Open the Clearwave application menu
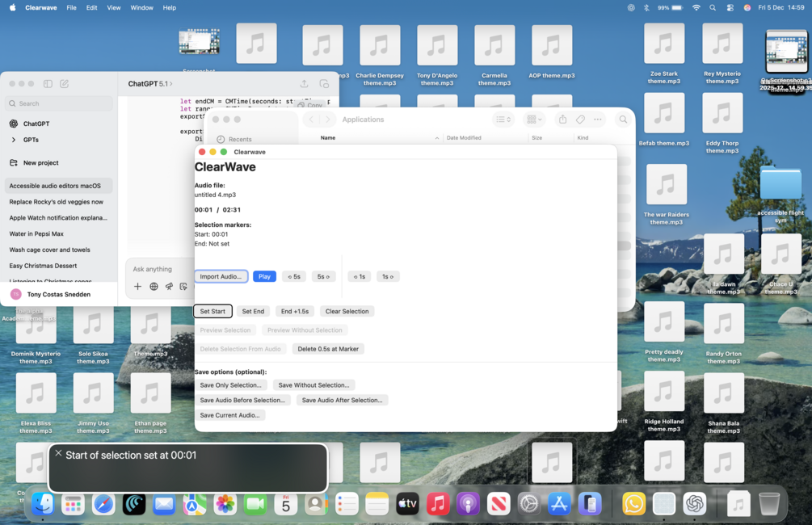The image size is (812, 525). (41, 8)
